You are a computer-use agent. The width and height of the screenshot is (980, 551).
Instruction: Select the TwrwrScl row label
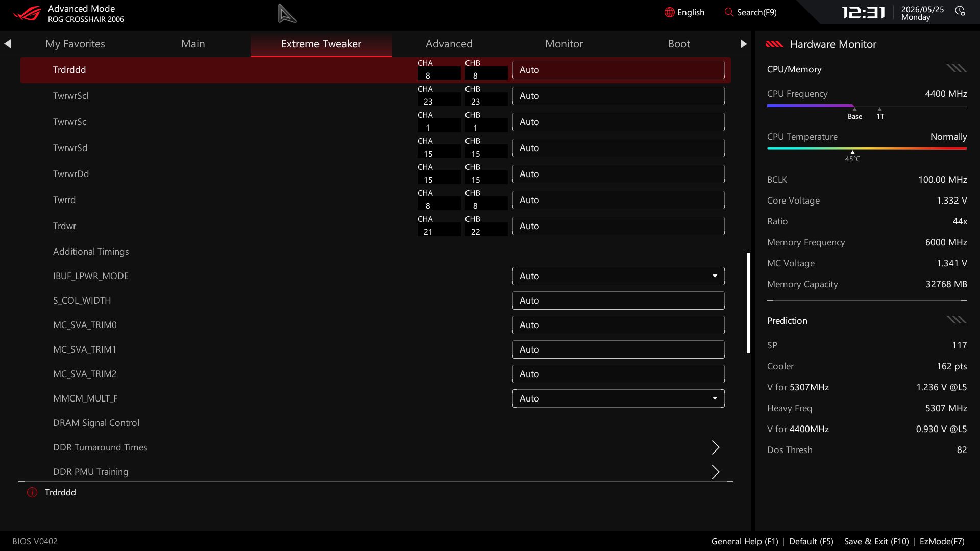70,96
